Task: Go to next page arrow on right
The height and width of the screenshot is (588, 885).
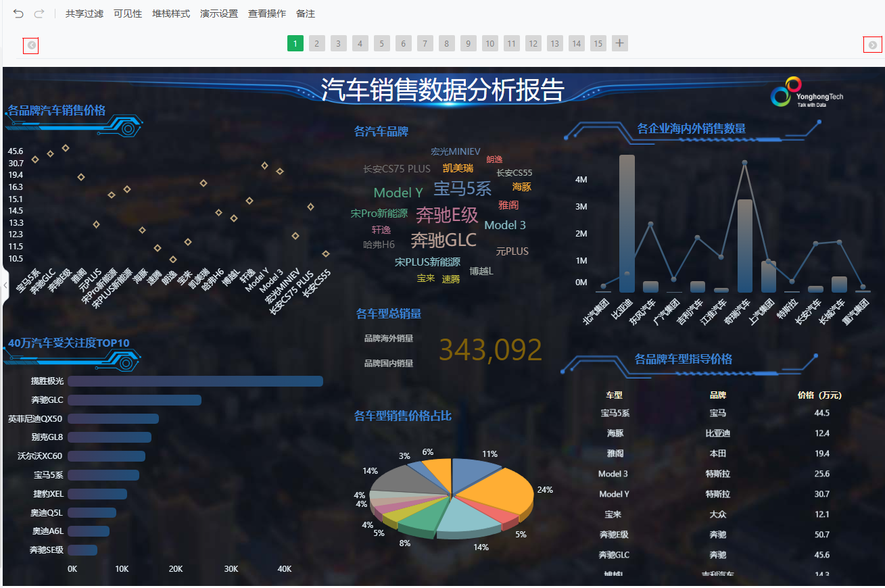Action: (873, 45)
